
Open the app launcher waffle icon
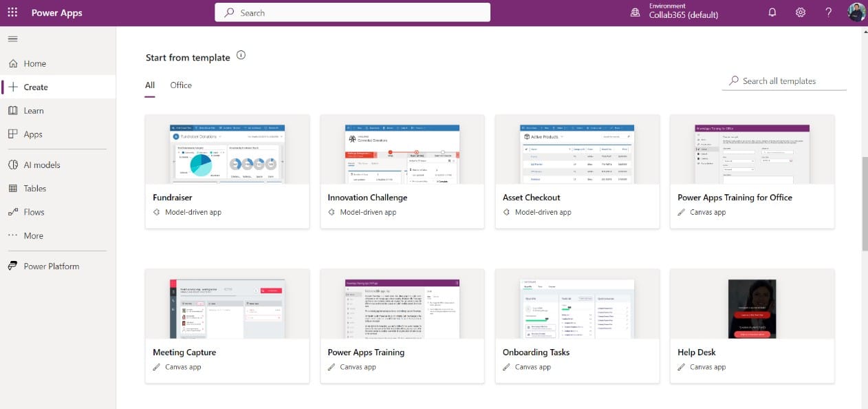tap(12, 13)
